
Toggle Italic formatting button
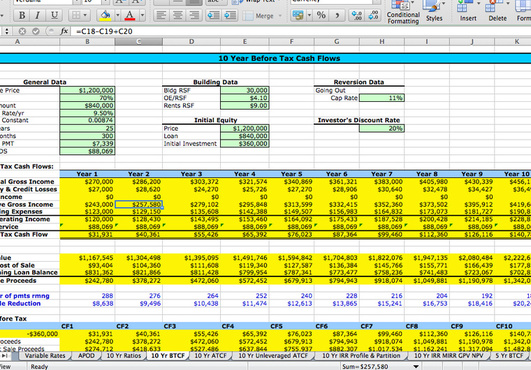tap(38, 15)
